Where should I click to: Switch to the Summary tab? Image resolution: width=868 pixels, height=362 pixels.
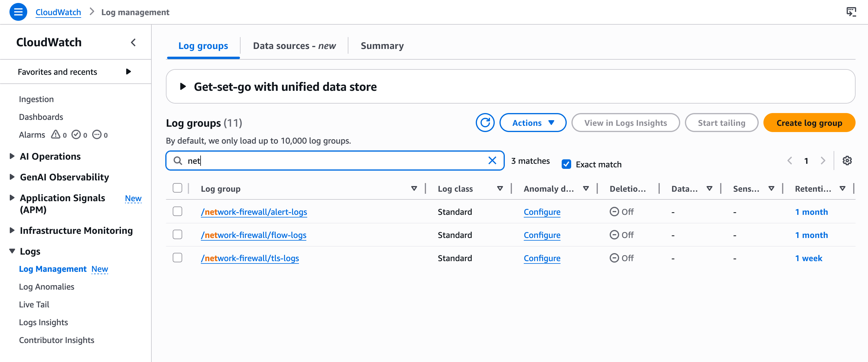382,46
